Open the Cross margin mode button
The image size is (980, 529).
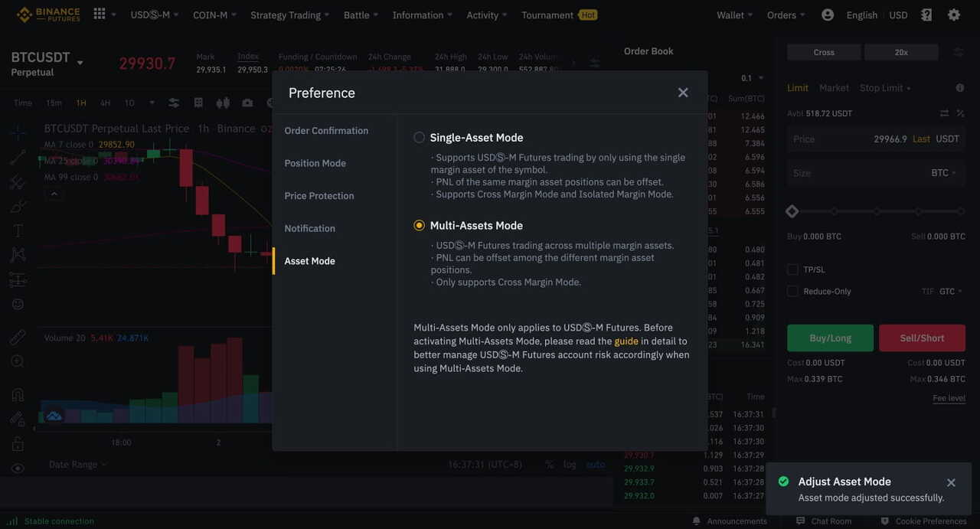[824, 52]
